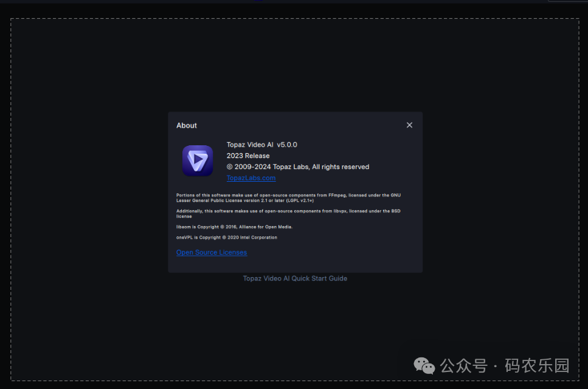This screenshot has width=588, height=389.
Task: Click the "2023 Release" text
Action: coord(248,156)
